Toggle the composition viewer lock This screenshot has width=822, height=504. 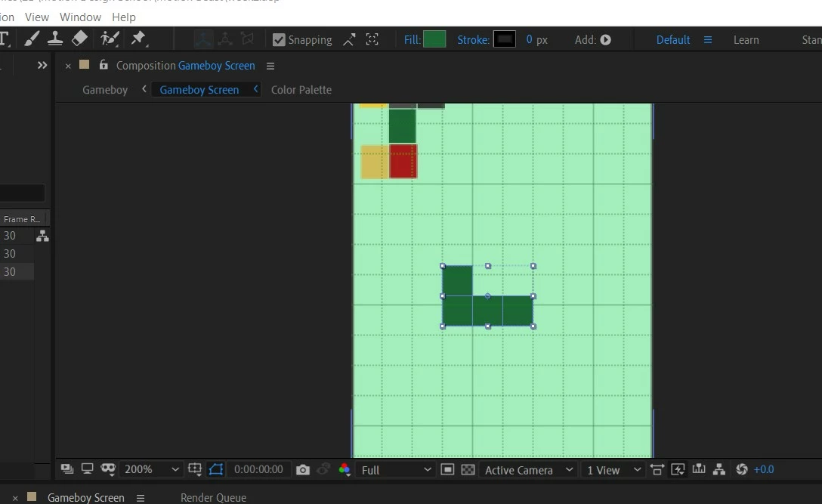tap(104, 64)
